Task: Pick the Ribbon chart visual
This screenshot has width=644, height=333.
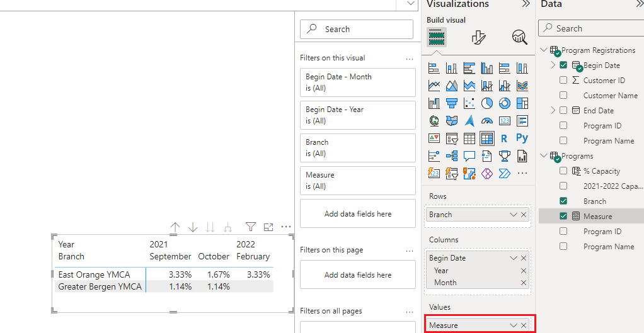Action: 522,86
